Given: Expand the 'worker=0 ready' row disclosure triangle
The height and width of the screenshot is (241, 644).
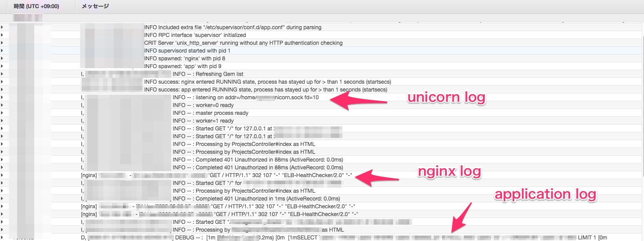Looking at the screenshot, I should coord(2,105).
